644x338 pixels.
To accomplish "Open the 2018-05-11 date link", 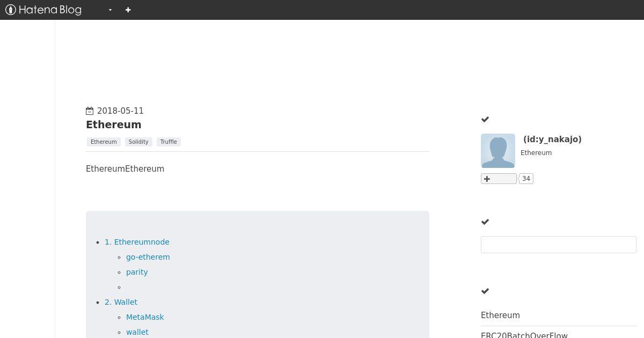I will [120, 111].
